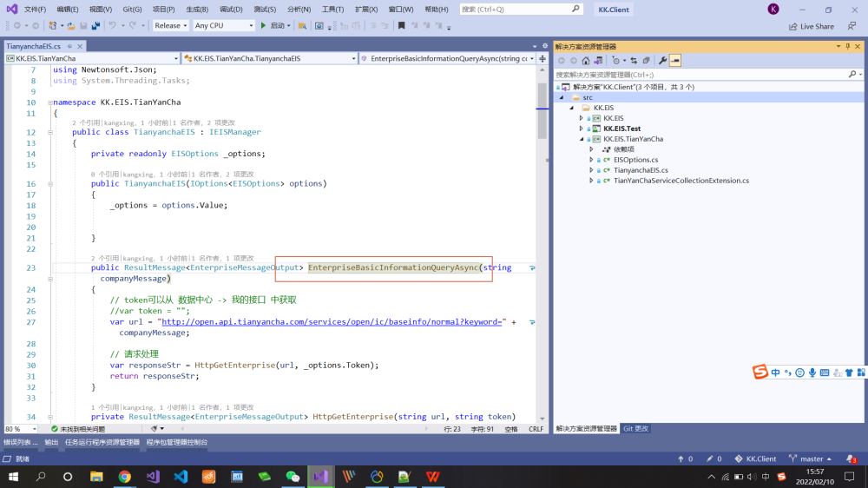The width and height of the screenshot is (868, 488).
Task: Open the Any CPU platform dropdown
Action: [x=224, y=25]
